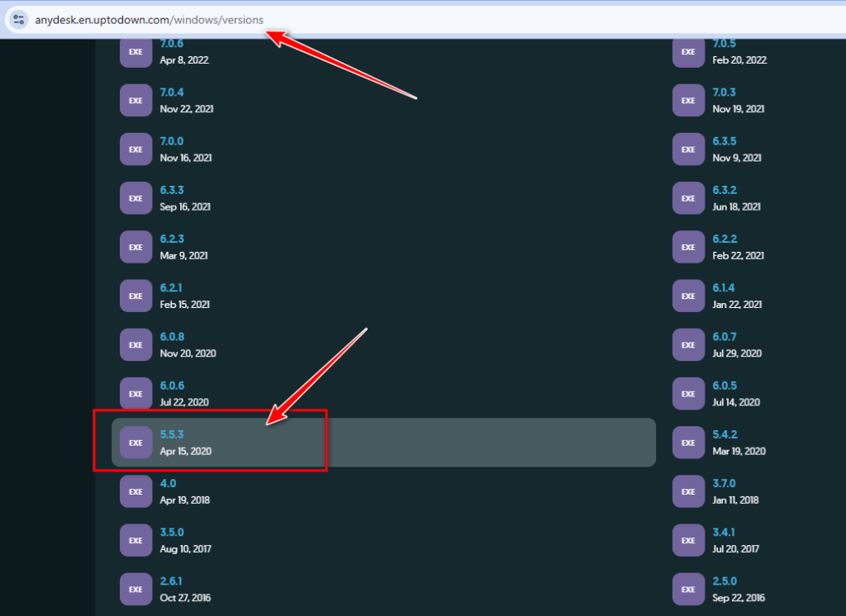The height and width of the screenshot is (616, 846).
Task: Open the 5.4.2 version link
Action: point(725,434)
